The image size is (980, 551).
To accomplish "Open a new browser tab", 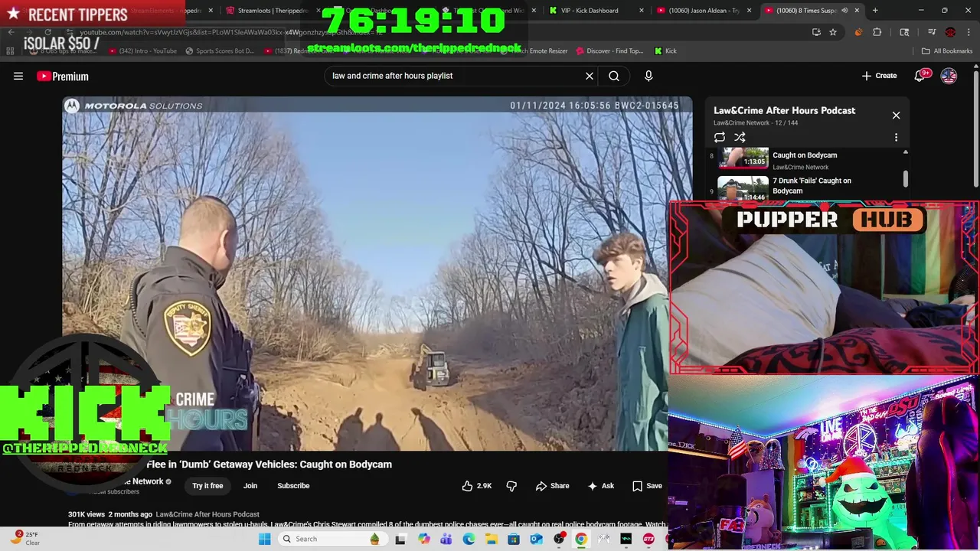I will pyautogui.click(x=875, y=11).
